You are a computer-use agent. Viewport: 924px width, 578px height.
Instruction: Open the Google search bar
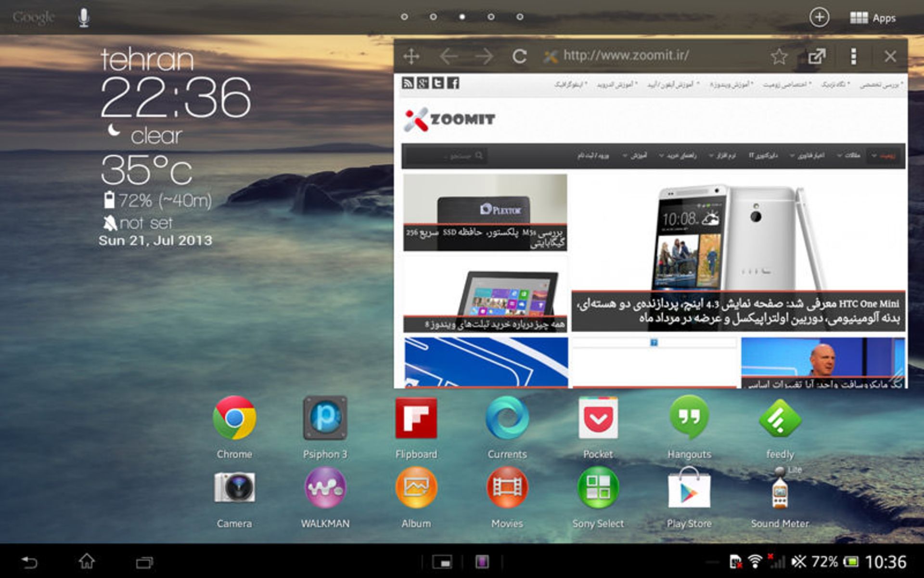[x=33, y=17]
